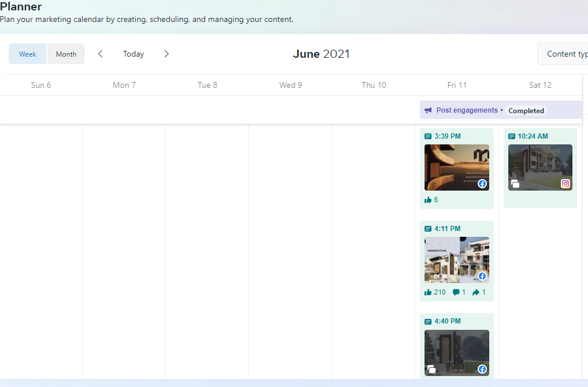Click the likes icon showing 210
The height and width of the screenshot is (387, 588).
coord(428,292)
